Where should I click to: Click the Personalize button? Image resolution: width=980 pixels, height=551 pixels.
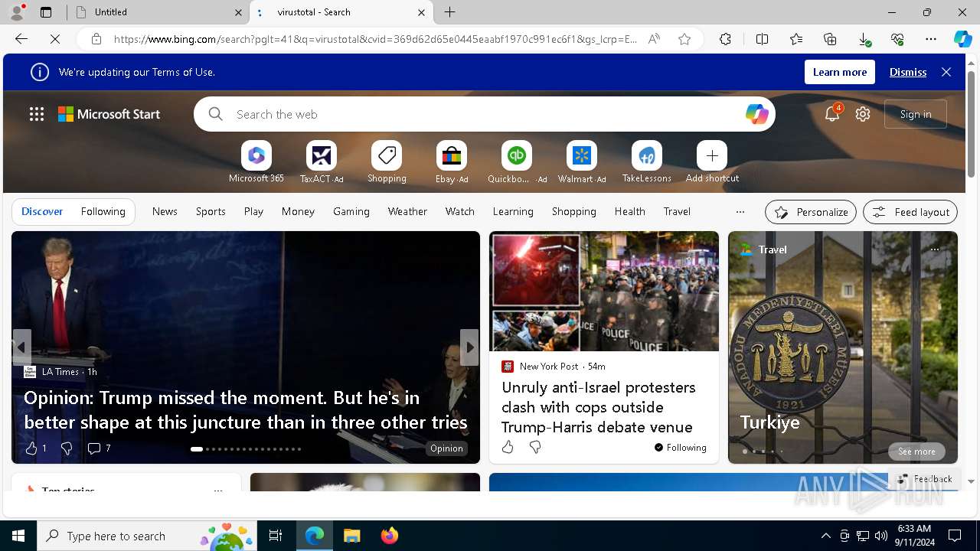811,212
